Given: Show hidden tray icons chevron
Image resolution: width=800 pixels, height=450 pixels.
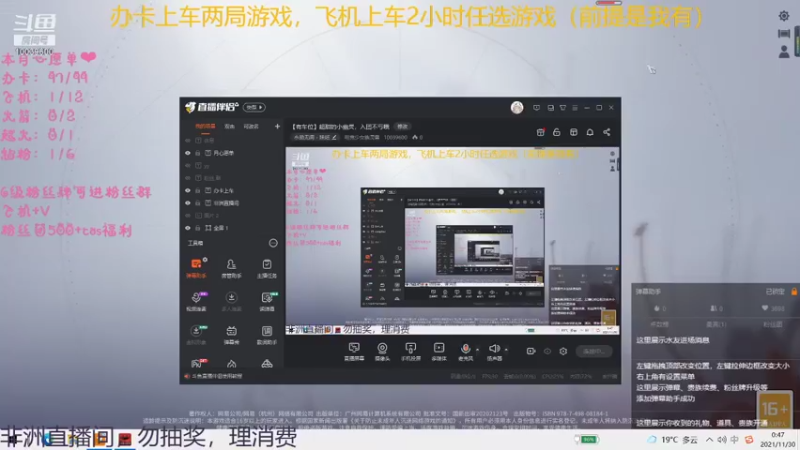Looking at the screenshot, I should tap(710, 439).
